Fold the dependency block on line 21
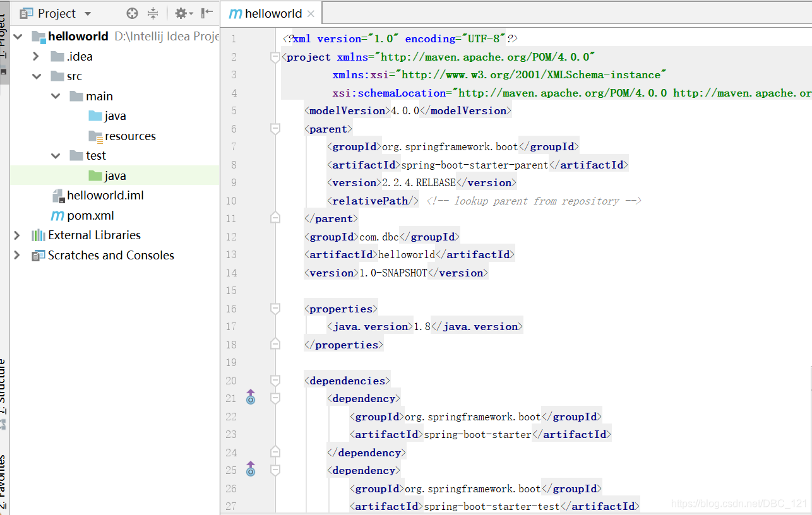The width and height of the screenshot is (812, 515). click(275, 399)
